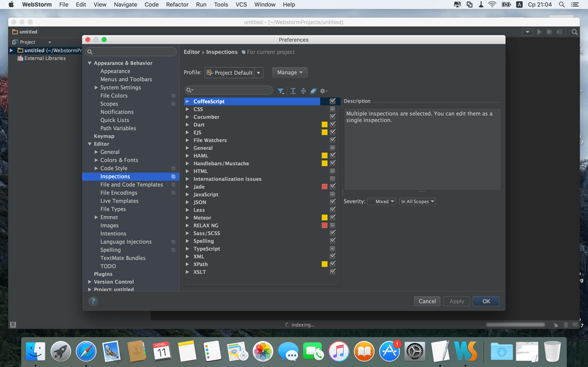Open iBooks from the dock

coord(364,352)
